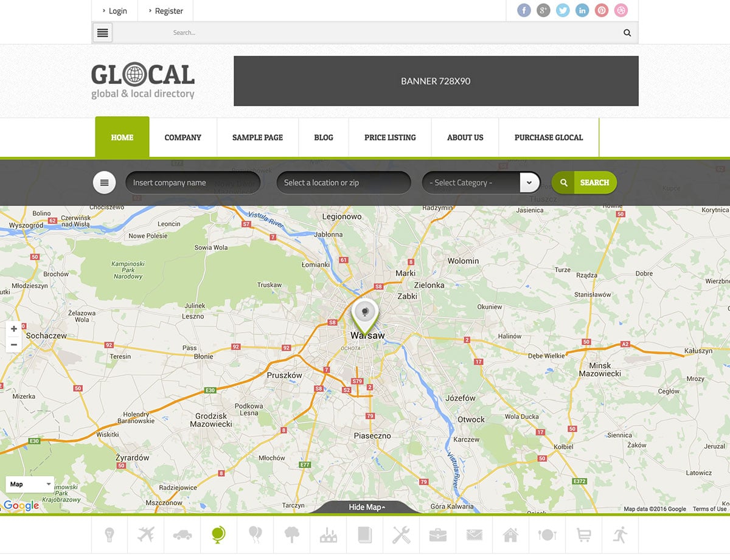Select the green globe category icon
Viewport: 730px width, 560px height.
pos(218,535)
